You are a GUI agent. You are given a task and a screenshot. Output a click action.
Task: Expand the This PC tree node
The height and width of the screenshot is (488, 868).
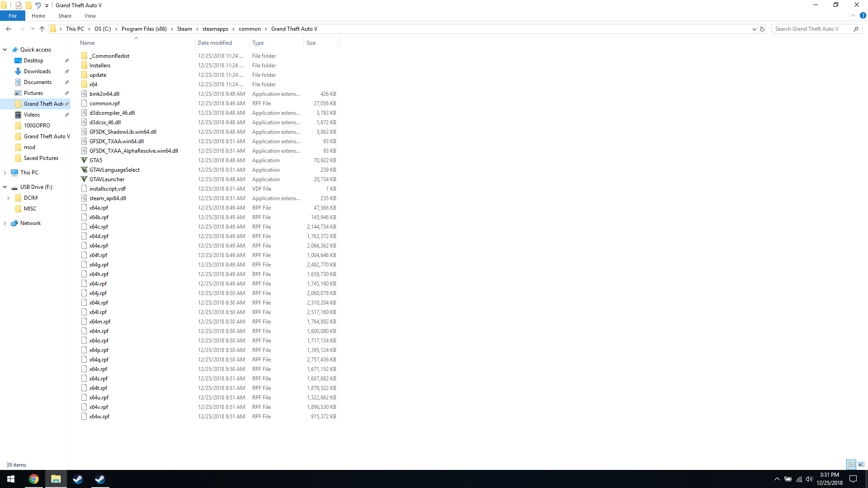tap(5, 173)
